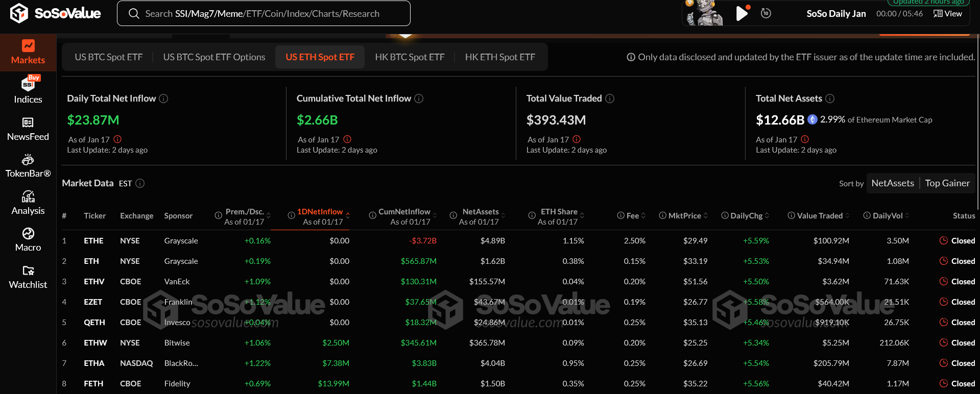Sort by the Value Traded column header

[819, 216]
